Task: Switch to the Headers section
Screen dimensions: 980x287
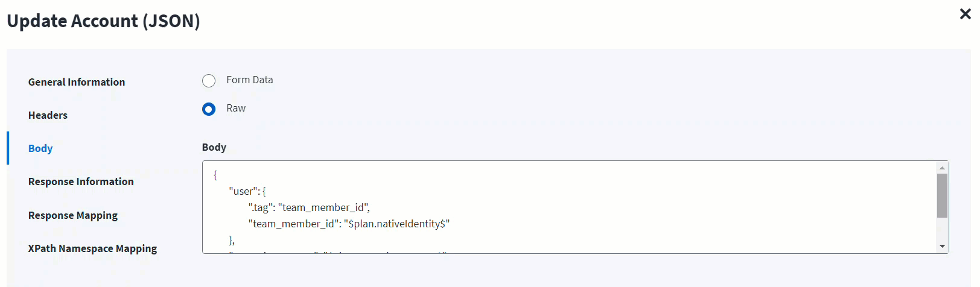Action: 48,115
